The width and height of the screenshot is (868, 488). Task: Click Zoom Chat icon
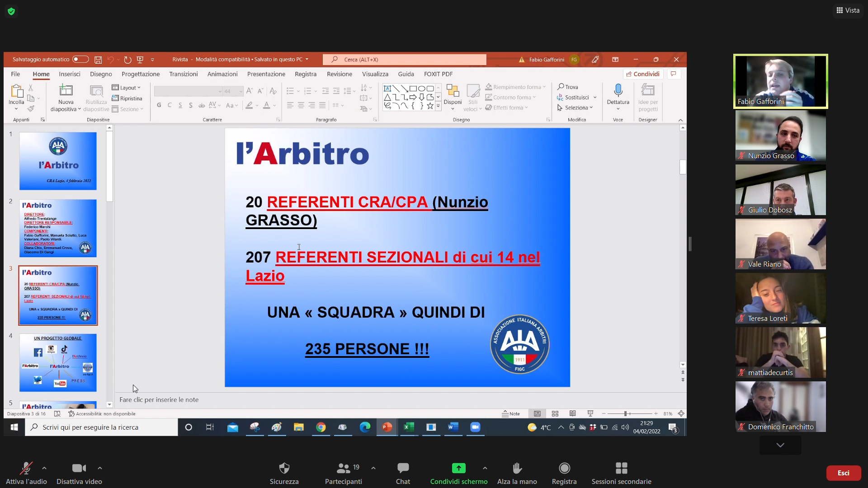[x=403, y=468]
